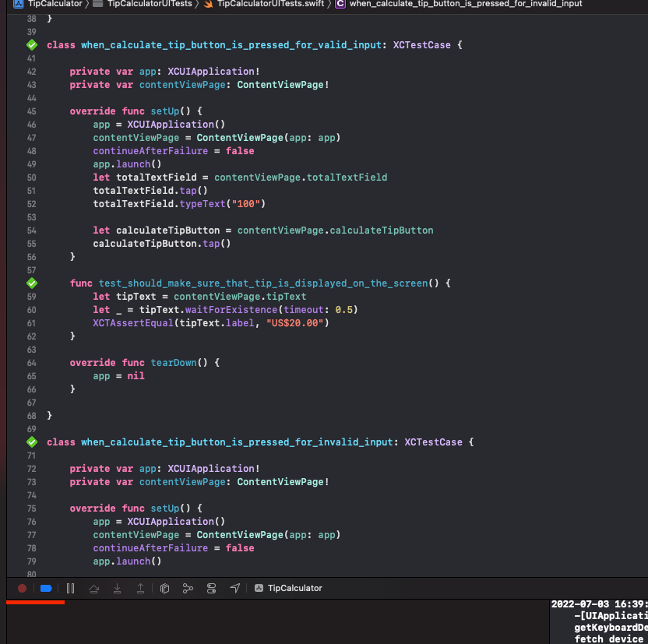Open the Debug Memory Graph tool

click(x=188, y=588)
